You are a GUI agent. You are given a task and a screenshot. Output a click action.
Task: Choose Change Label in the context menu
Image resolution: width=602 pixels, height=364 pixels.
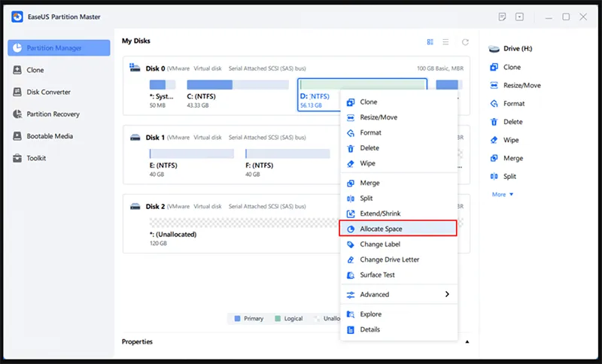click(x=399, y=244)
